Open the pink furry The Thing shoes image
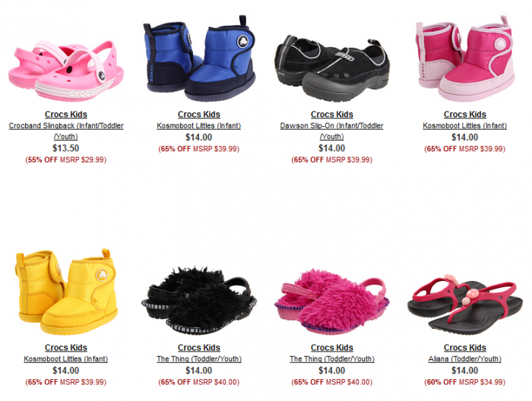532x401 pixels. pos(332,302)
